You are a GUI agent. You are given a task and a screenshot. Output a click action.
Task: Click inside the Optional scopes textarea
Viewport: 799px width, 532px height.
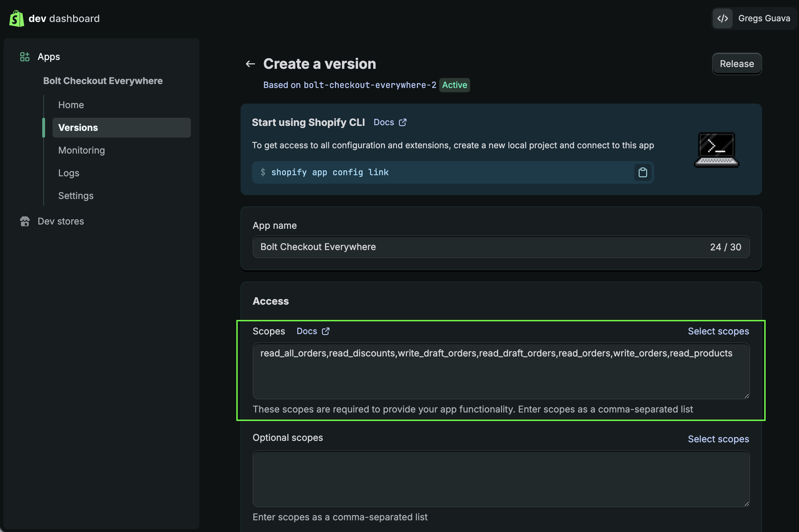500,479
